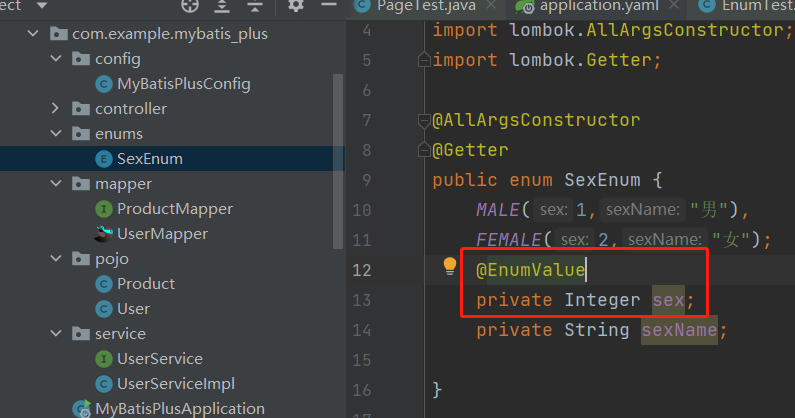Click the yellow light bulb intention icon
Screen dimensions: 795x418
pos(450,266)
